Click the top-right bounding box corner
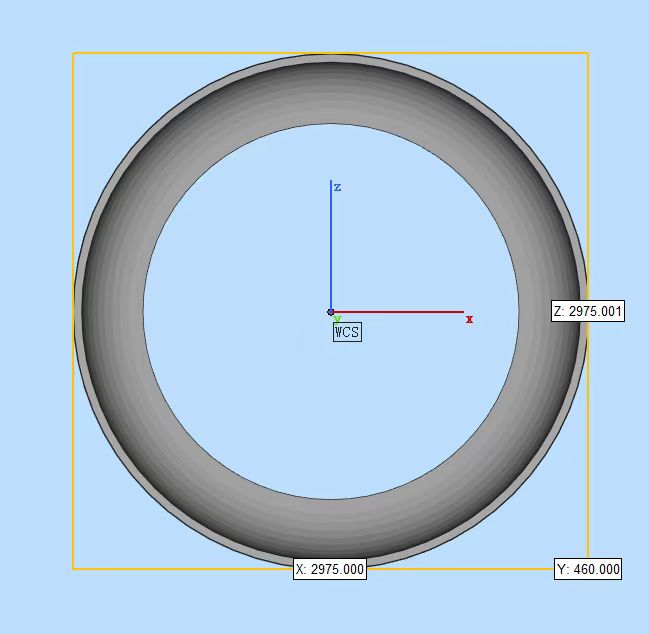The width and height of the screenshot is (649, 634). click(x=588, y=53)
